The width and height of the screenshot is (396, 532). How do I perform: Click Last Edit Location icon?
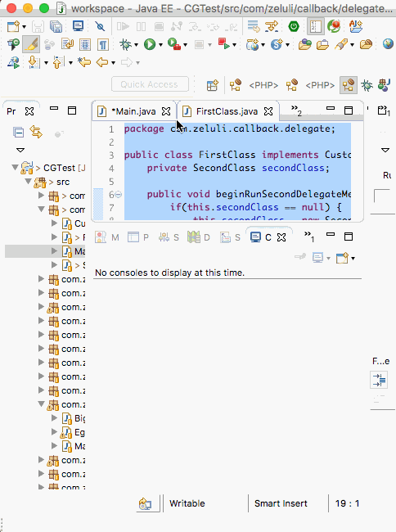84,62
